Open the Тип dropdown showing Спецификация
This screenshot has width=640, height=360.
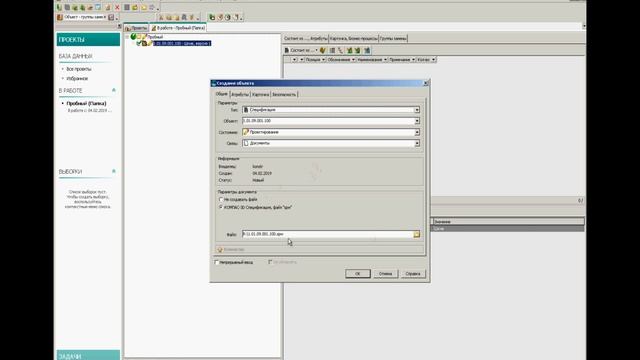pos(417,110)
